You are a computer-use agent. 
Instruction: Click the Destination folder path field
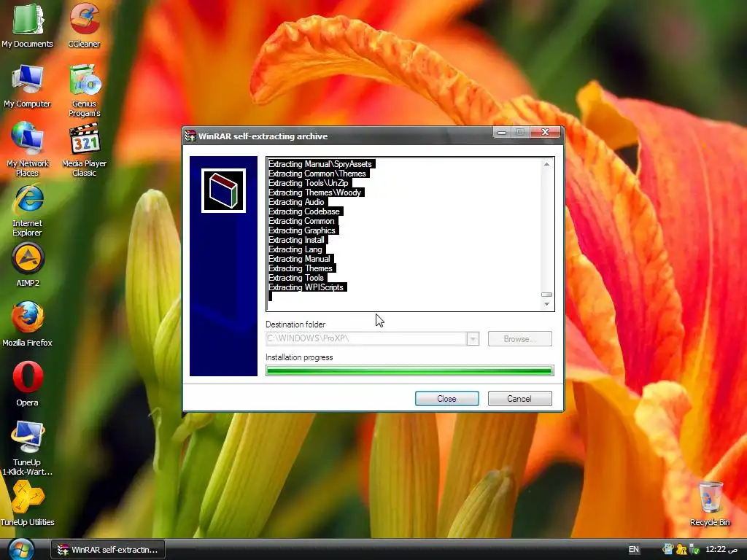pos(366,338)
